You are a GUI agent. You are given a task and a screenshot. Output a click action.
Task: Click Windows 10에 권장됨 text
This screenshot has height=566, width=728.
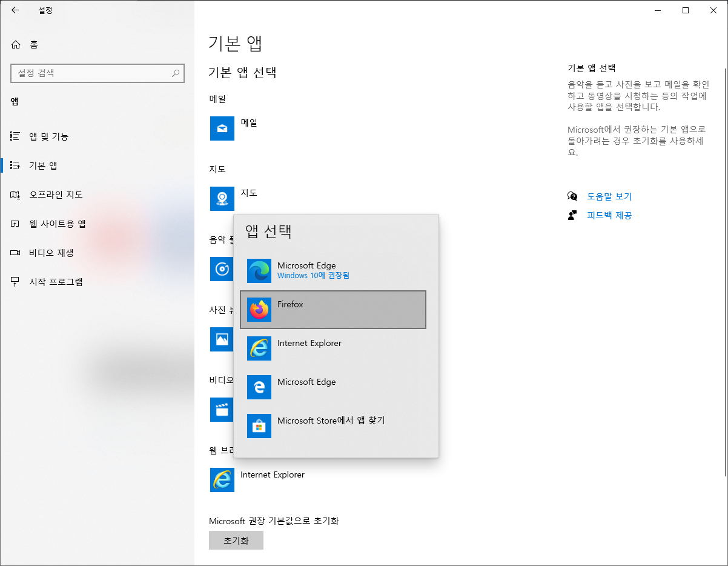tap(313, 275)
